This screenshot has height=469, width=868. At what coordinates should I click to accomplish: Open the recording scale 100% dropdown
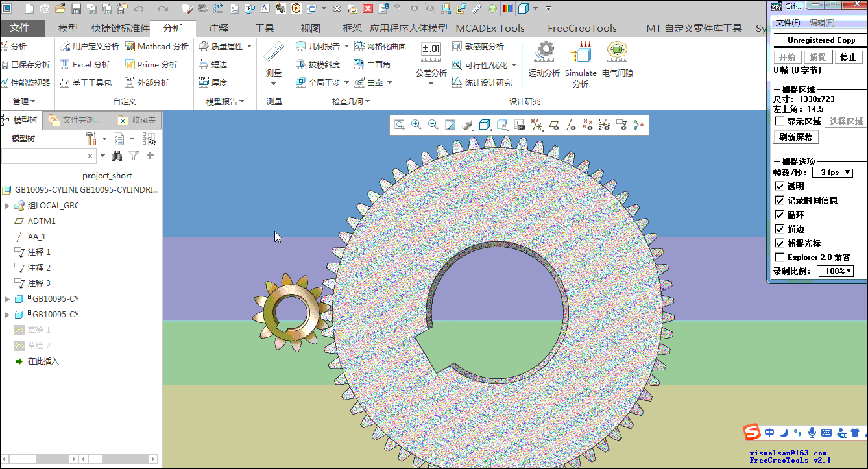835,271
